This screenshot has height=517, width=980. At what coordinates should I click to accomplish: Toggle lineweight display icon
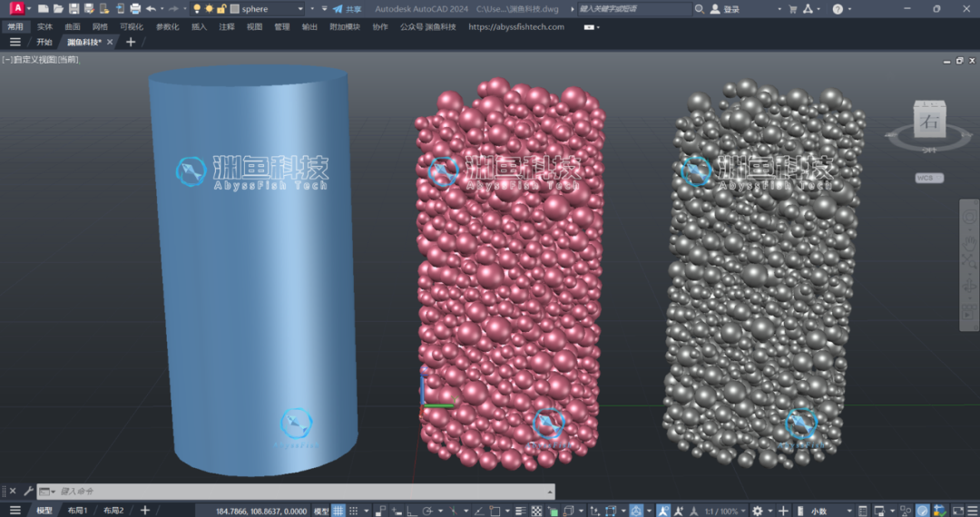click(521, 511)
